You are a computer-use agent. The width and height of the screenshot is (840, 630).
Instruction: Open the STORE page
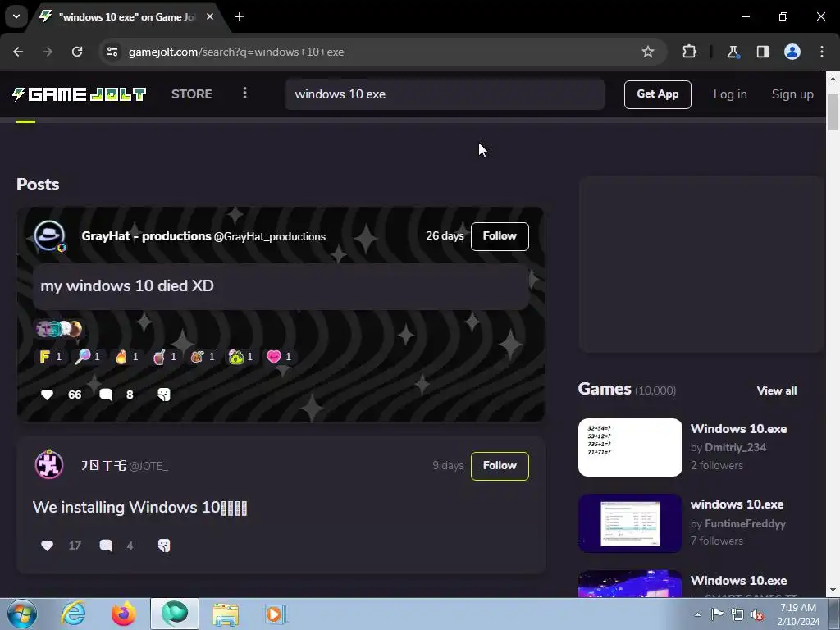(192, 94)
